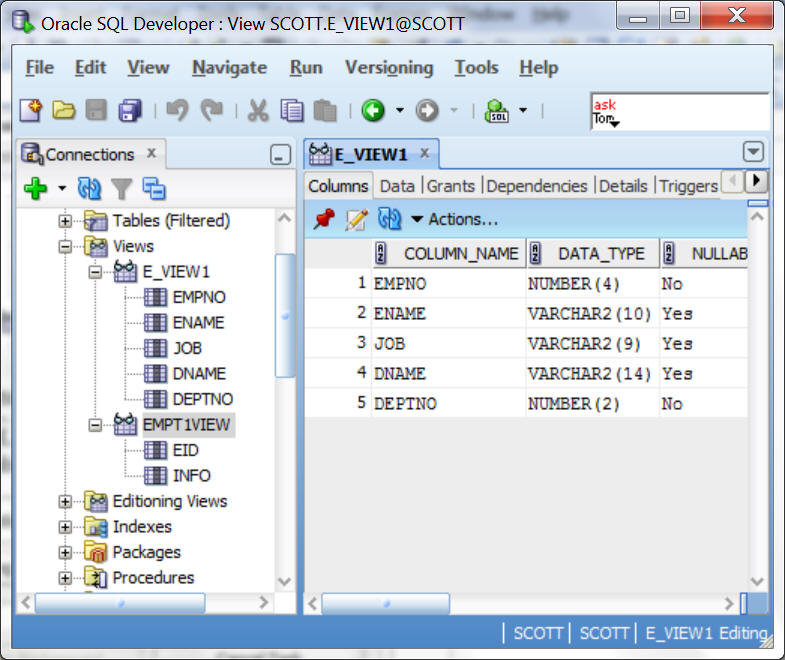785x660 pixels.
Task: Click the green Back navigation arrow
Action: point(373,110)
